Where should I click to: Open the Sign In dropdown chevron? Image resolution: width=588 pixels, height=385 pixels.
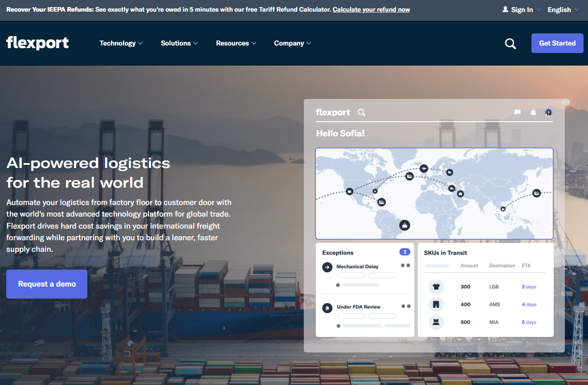[539, 9]
